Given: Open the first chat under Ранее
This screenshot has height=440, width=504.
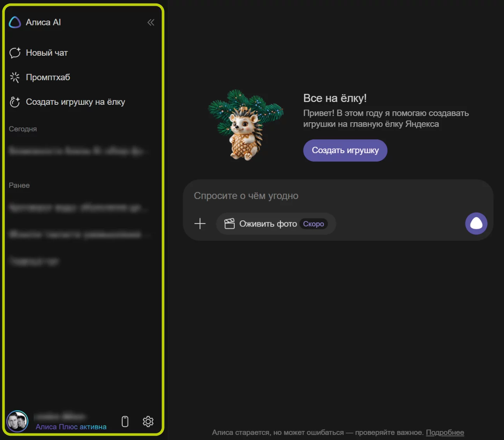Looking at the screenshot, I should 78,208.
